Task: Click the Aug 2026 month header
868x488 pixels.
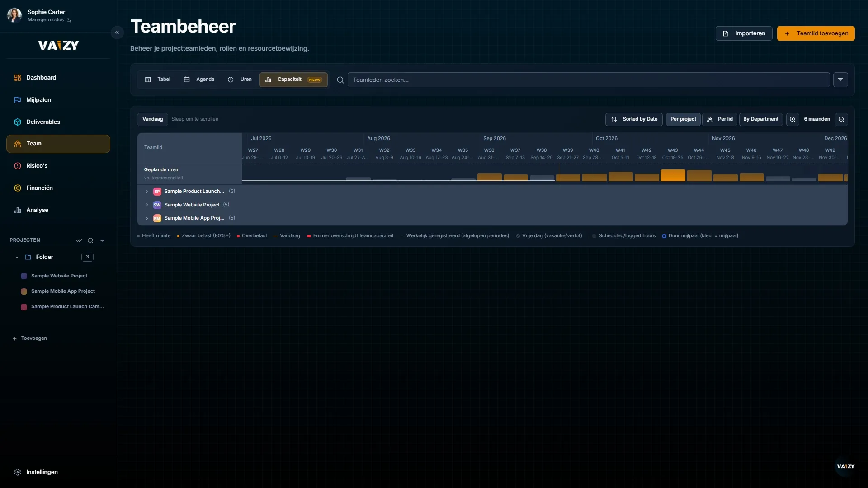Action: tap(378, 139)
